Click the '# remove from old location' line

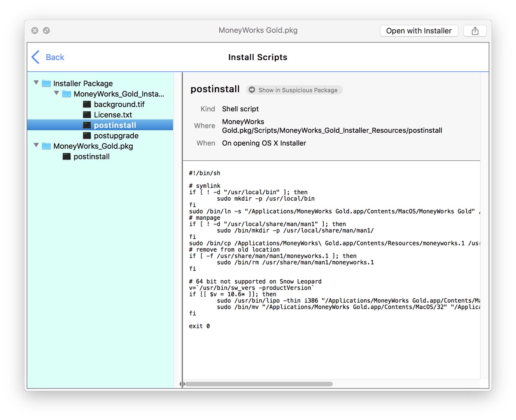[x=234, y=250]
